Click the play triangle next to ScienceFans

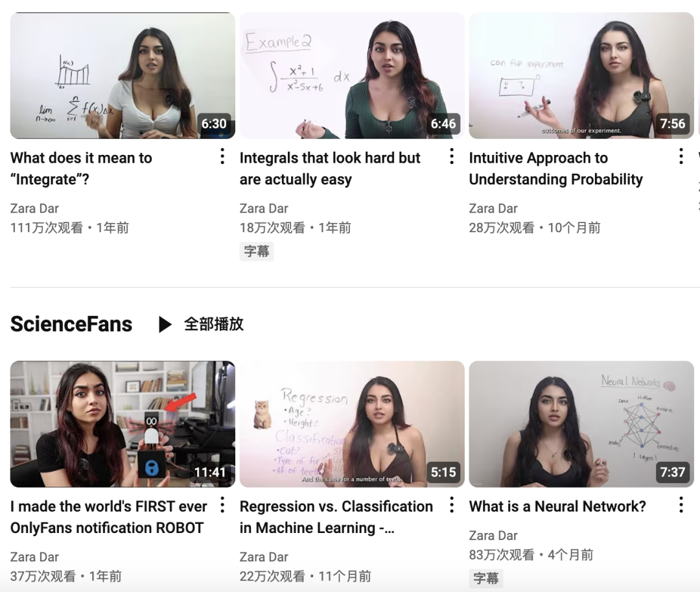coord(165,324)
